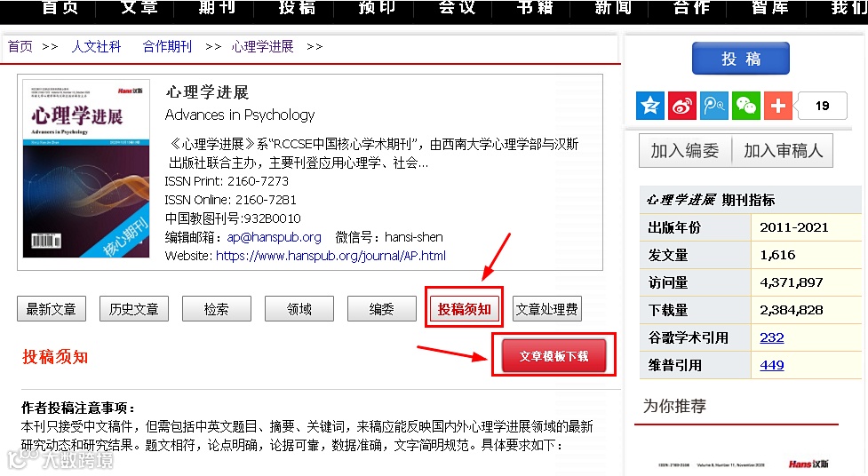Click the 下载量 value 2,384,828

point(791,310)
